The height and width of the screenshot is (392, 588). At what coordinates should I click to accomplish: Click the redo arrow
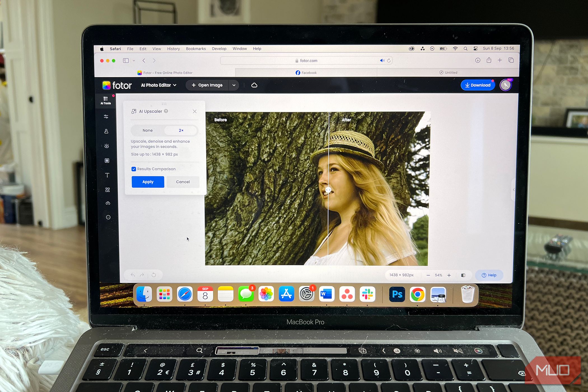[142, 275]
